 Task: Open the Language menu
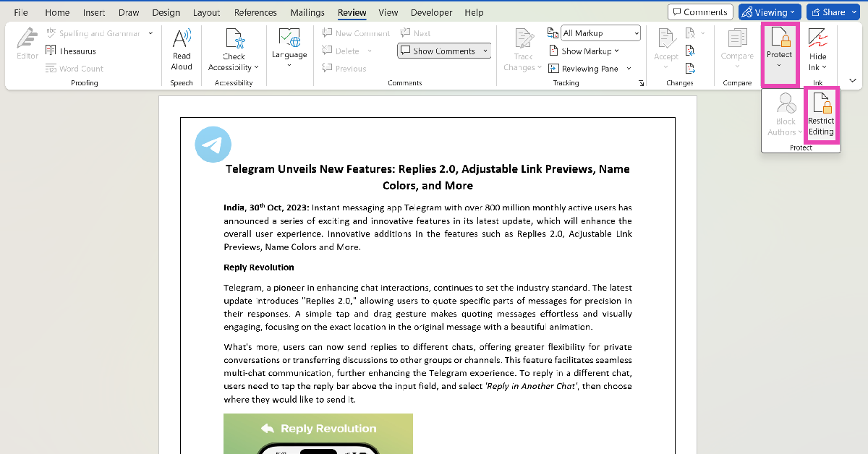tap(289, 48)
